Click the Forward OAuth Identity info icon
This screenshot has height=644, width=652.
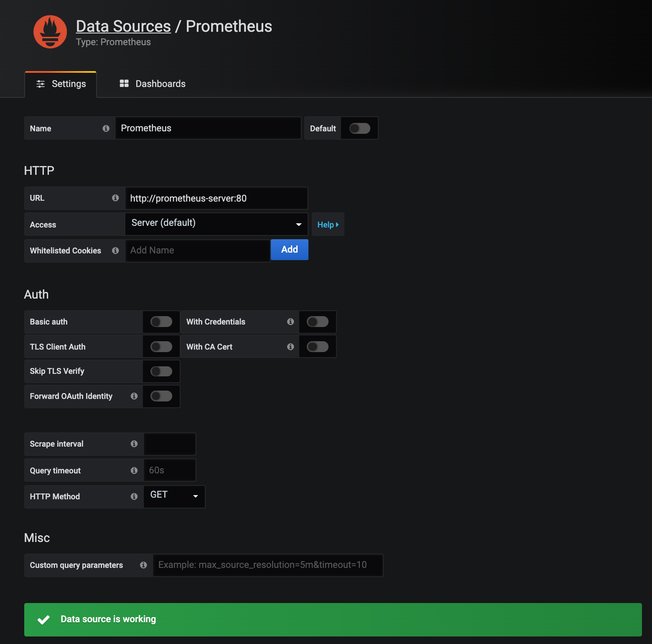click(x=134, y=396)
